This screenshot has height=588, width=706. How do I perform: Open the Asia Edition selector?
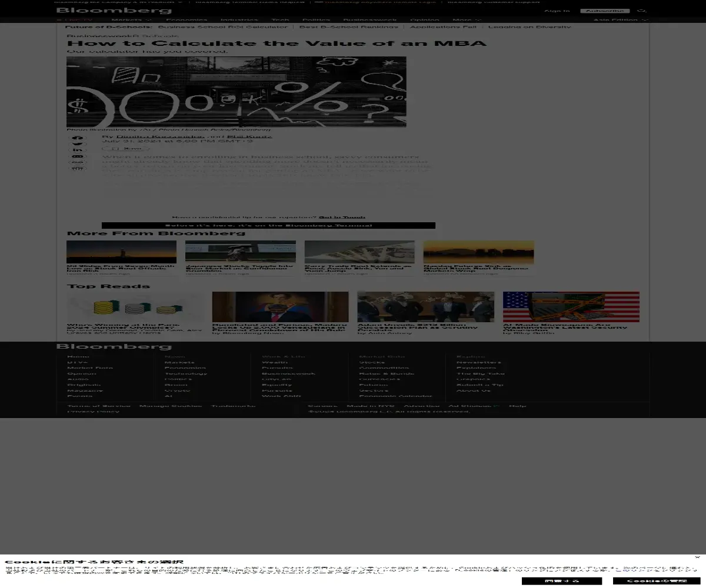point(621,20)
